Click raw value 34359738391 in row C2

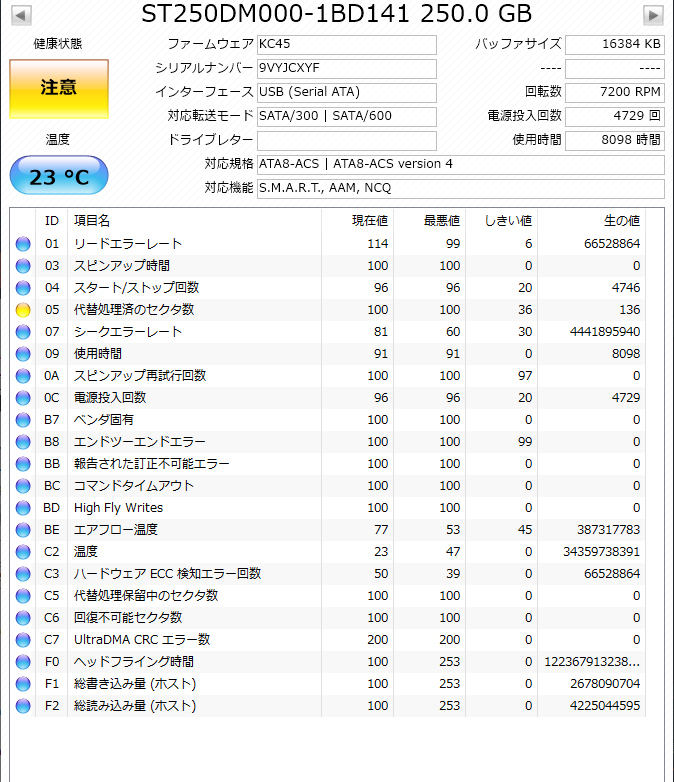pyautogui.click(x=602, y=552)
